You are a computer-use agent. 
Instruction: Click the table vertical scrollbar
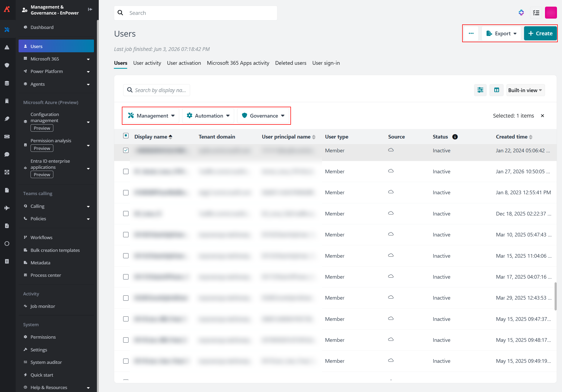[x=555, y=296]
